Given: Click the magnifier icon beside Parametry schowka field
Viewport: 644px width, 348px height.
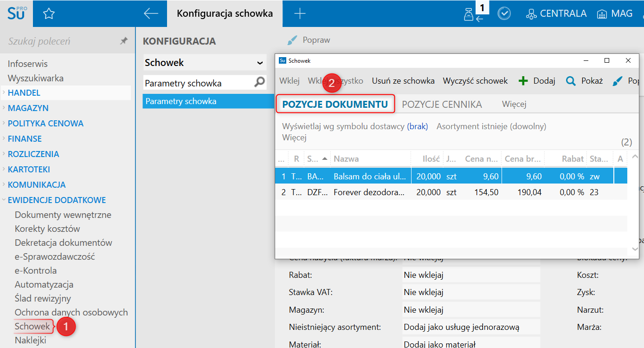Looking at the screenshot, I should (260, 83).
